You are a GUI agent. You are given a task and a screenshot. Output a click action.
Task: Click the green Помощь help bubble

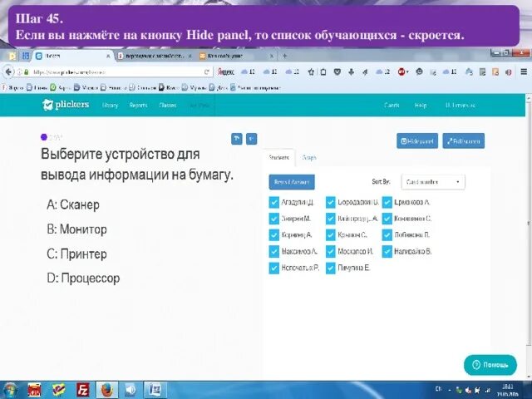[x=490, y=365]
